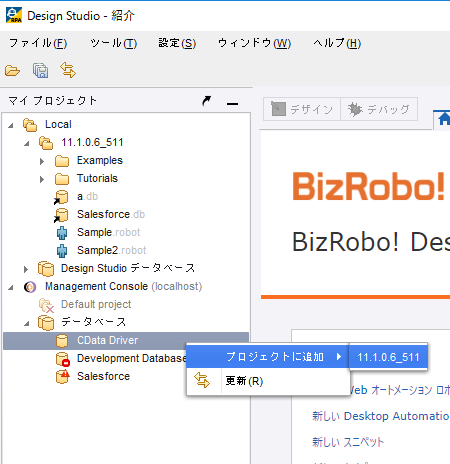The width and height of the screenshot is (450, 464).
Task: Select Development Database entry
Action: 132,358
